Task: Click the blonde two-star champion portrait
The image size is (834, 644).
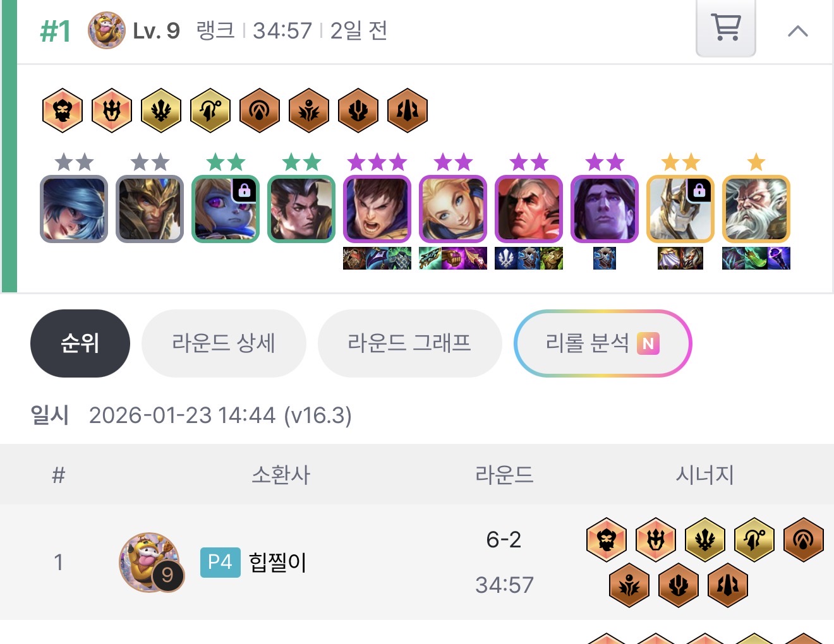Action: pyautogui.click(x=453, y=209)
